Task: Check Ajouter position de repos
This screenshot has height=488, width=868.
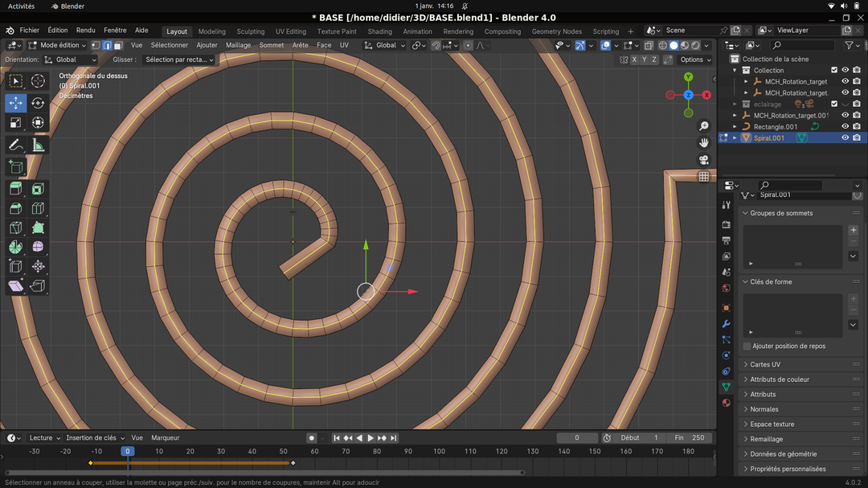Action: pyautogui.click(x=747, y=347)
